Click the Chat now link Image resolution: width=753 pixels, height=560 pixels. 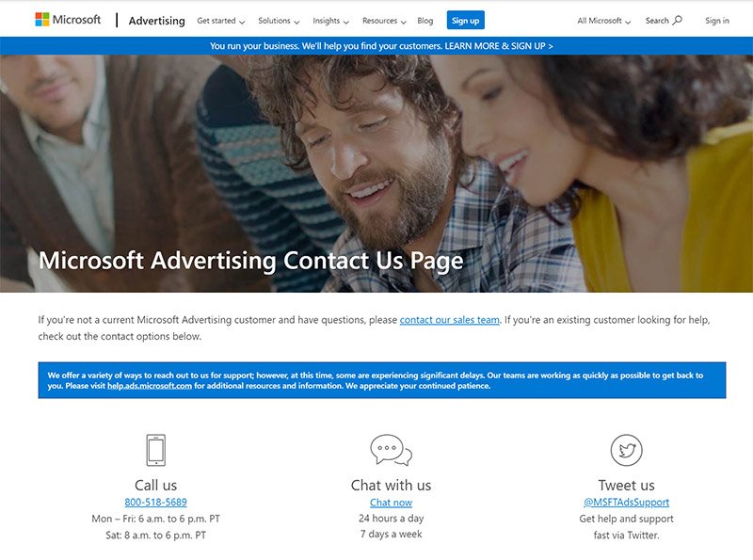pyautogui.click(x=391, y=503)
